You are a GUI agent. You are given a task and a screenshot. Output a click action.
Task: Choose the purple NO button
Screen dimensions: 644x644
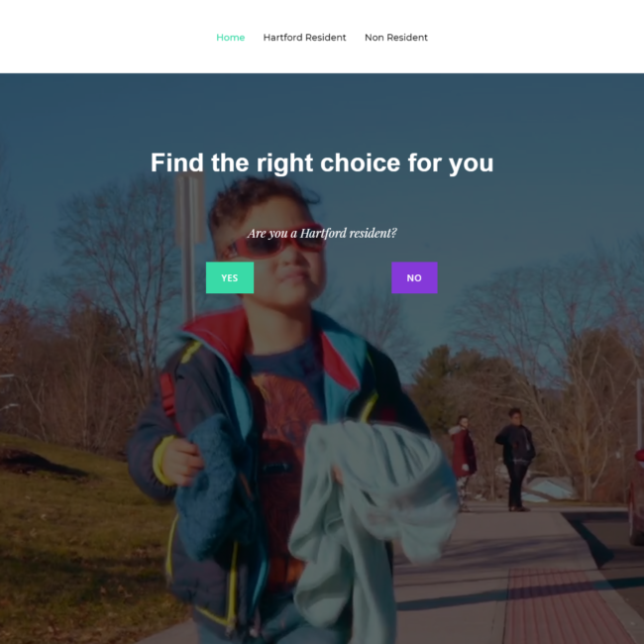click(x=414, y=277)
